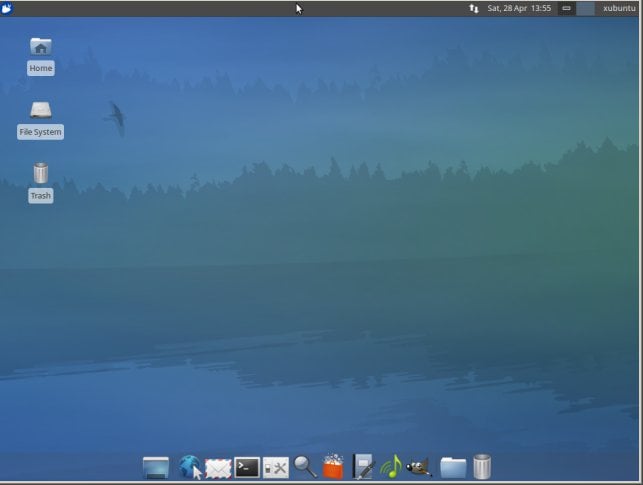Open the calendar from the Sat, 28 Apr 13:55 clock

[519, 8]
